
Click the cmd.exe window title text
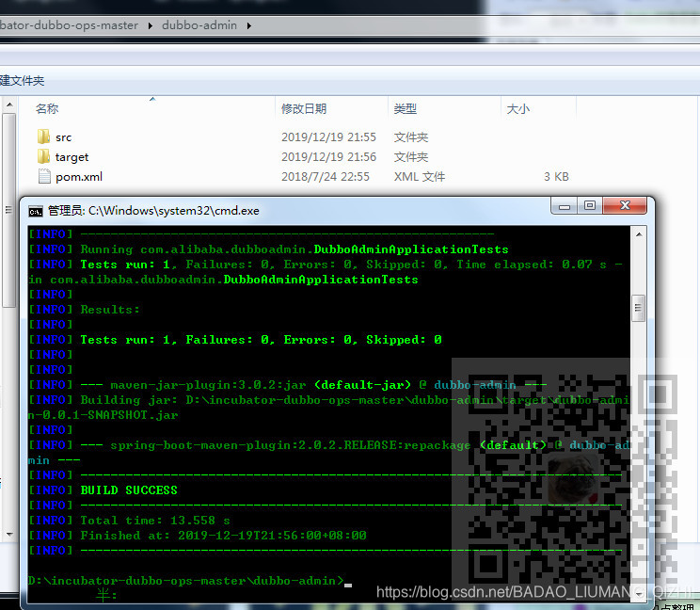coord(153,211)
